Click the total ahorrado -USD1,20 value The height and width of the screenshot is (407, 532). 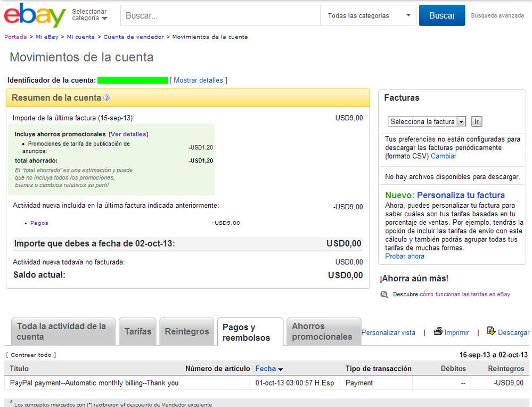201,161
